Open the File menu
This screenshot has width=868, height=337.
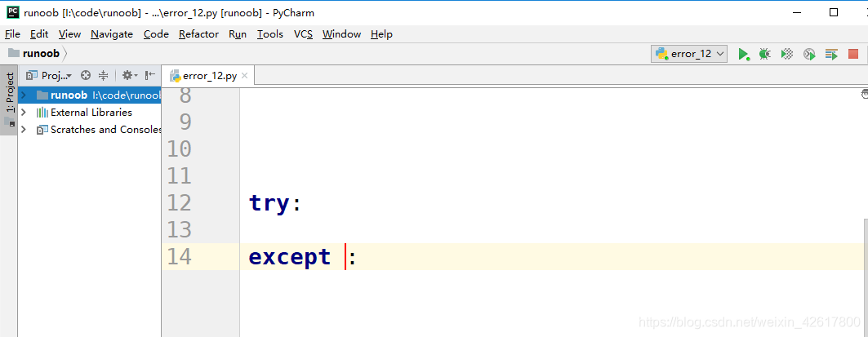(x=12, y=33)
